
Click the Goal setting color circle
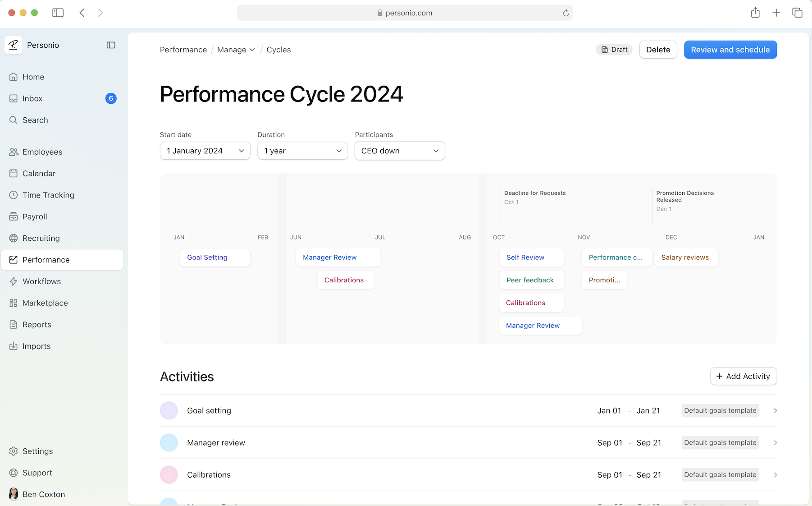(169, 410)
